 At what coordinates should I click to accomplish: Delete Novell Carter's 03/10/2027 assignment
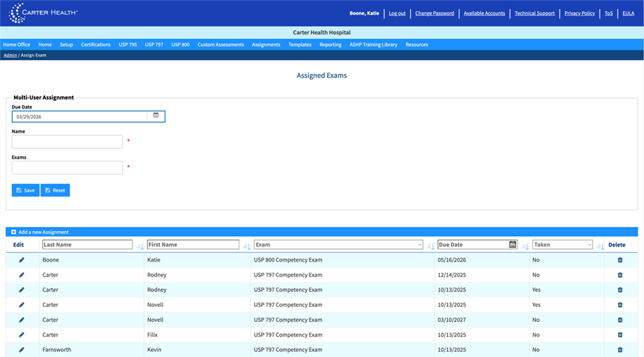[620, 320]
